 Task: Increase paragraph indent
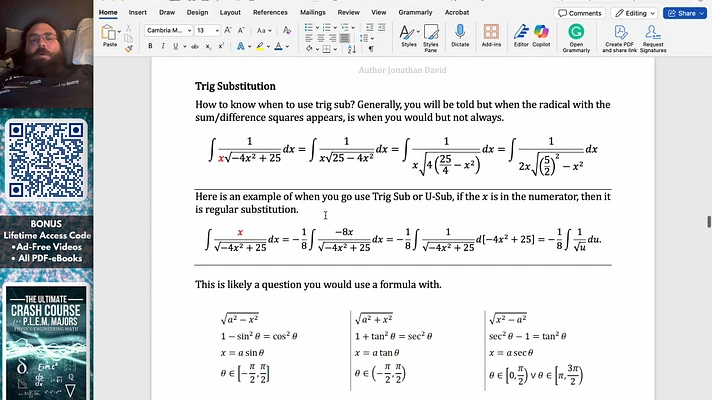point(381,28)
